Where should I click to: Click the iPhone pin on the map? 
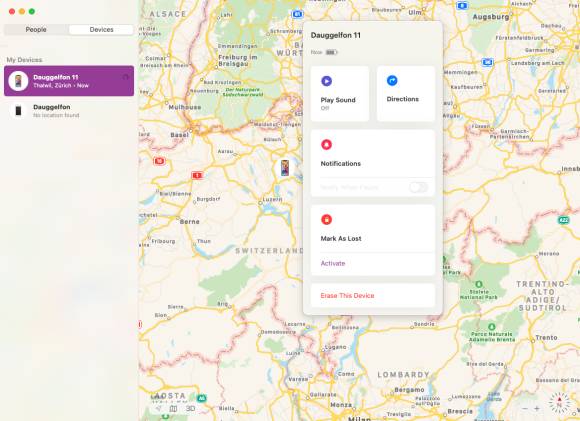pos(285,168)
